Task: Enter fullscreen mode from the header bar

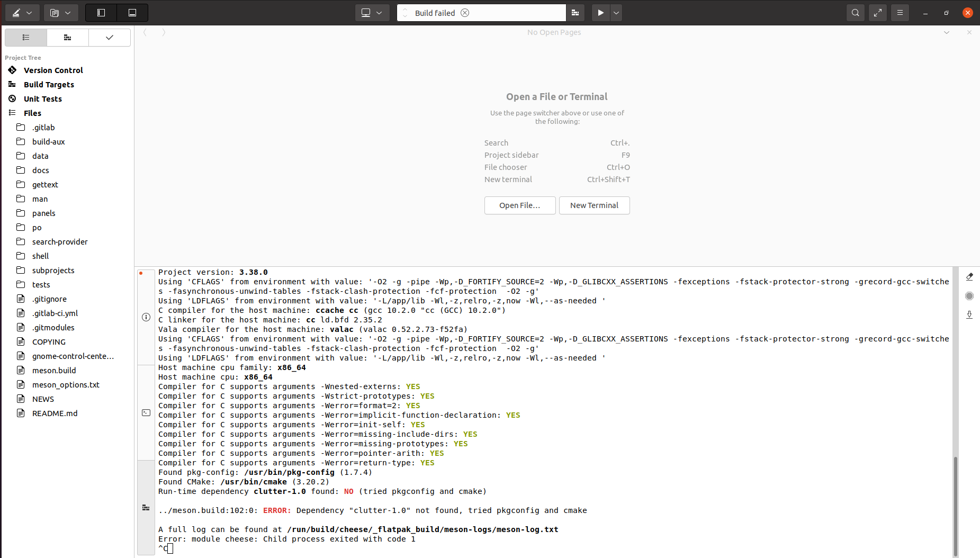Action: [877, 13]
